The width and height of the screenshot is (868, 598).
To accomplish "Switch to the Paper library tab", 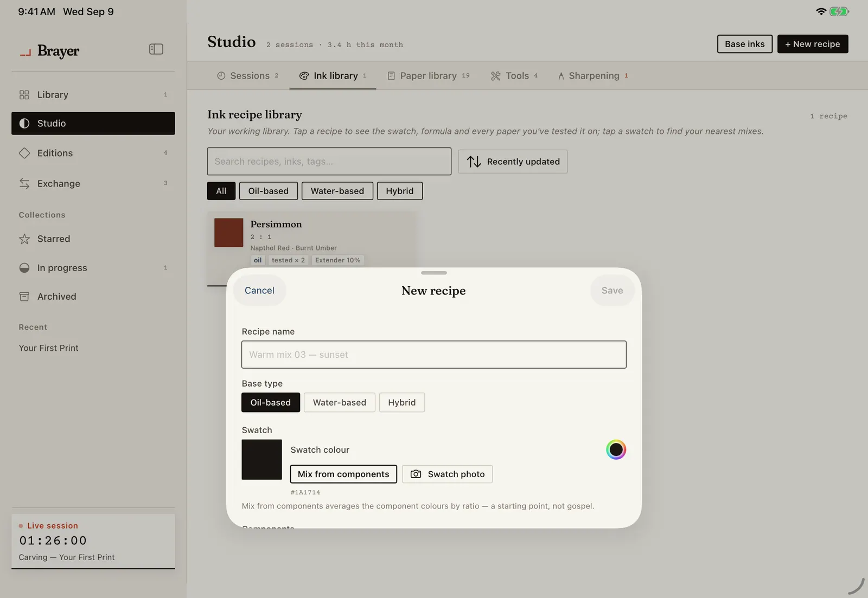I will tap(428, 76).
